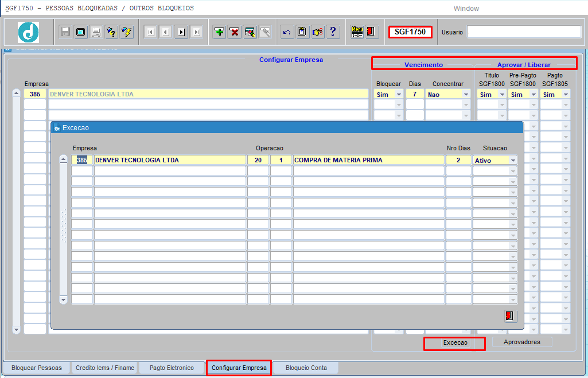The width and height of the screenshot is (588, 378).
Task: Click the Usuario input field
Action: click(x=524, y=32)
